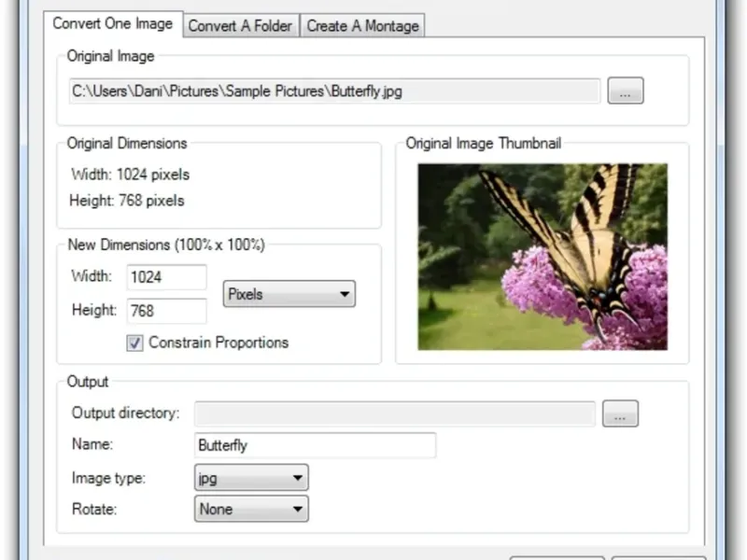
Task: Uncheck Constrain Proportions checkbox
Action: 134,343
